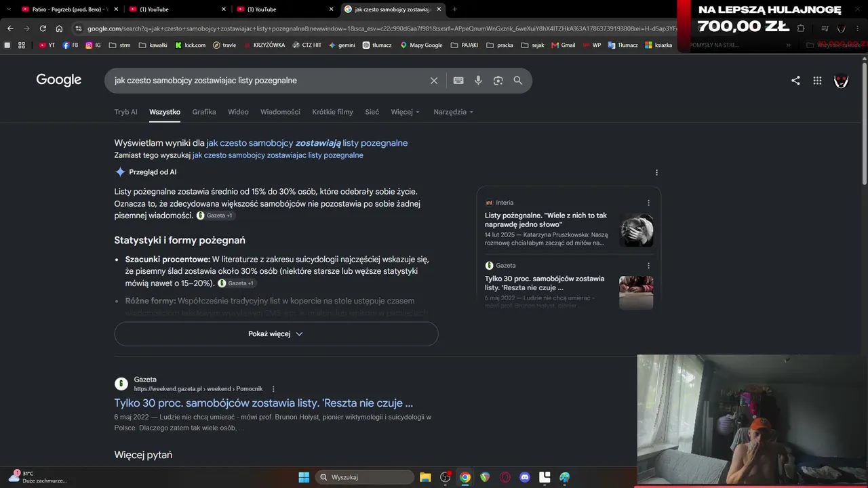The height and width of the screenshot is (488, 868).
Task: Open the Gmail bookmark
Action: pyautogui.click(x=564, y=45)
